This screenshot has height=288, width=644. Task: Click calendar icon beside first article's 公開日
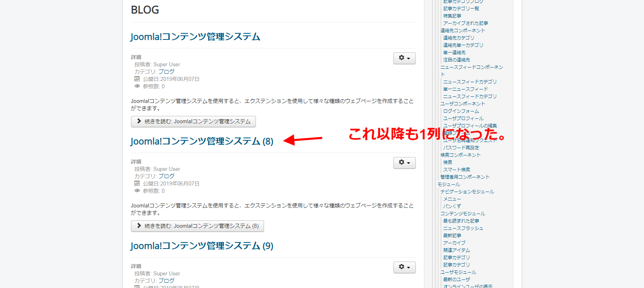pos(137,79)
